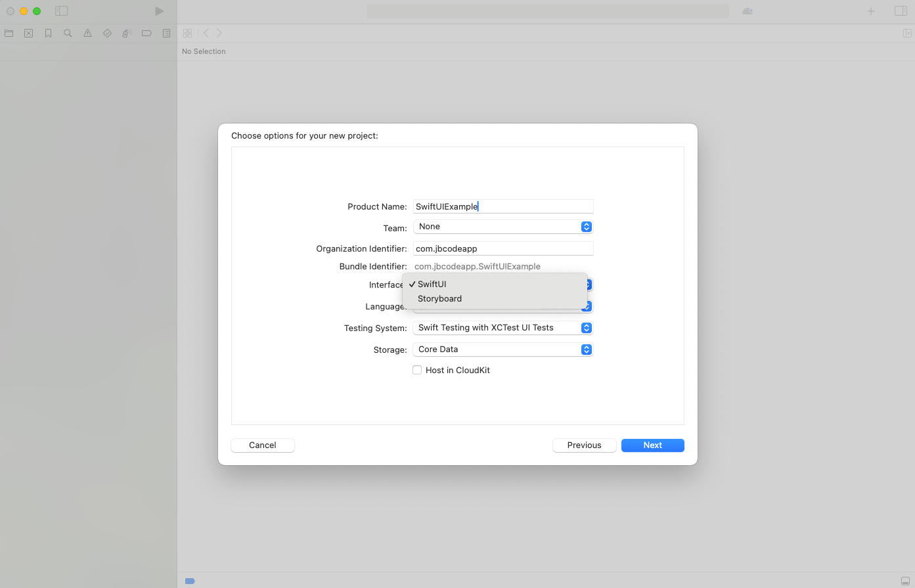
Task: Click the Xcode Cloud status icon
Action: pos(748,11)
